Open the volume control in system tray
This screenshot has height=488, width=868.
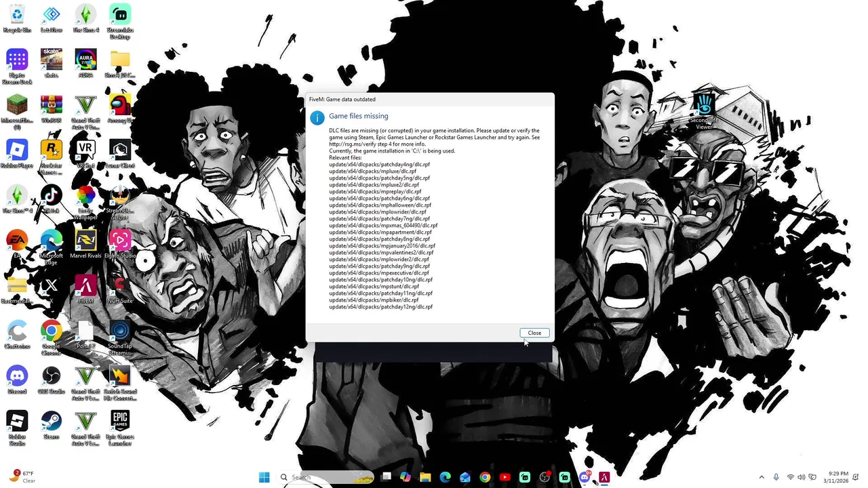pyautogui.click(x=802, y=478)
